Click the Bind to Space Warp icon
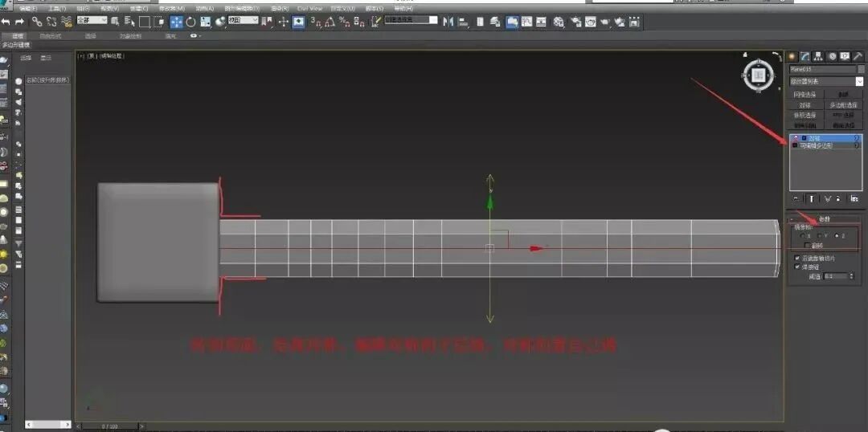The height and width of the screenshot is (432, 868). (67, 22)
